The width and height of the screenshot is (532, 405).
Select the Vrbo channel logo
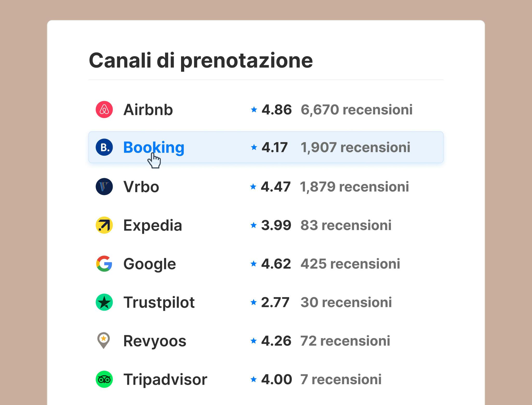104,187
